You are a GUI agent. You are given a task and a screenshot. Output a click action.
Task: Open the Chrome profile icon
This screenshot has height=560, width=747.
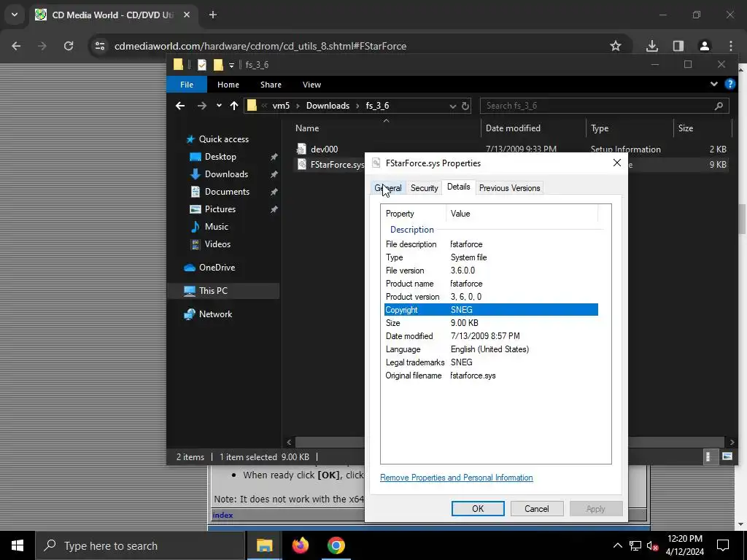704,46
